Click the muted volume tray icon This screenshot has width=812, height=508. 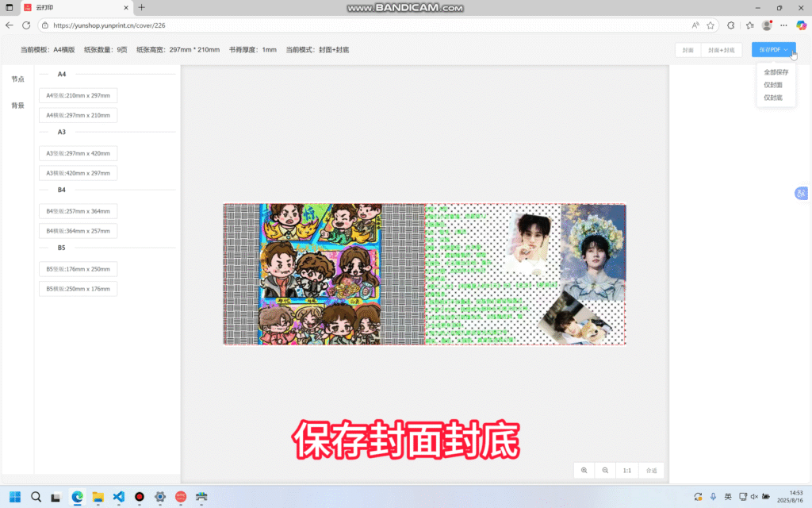click(754, 497)
